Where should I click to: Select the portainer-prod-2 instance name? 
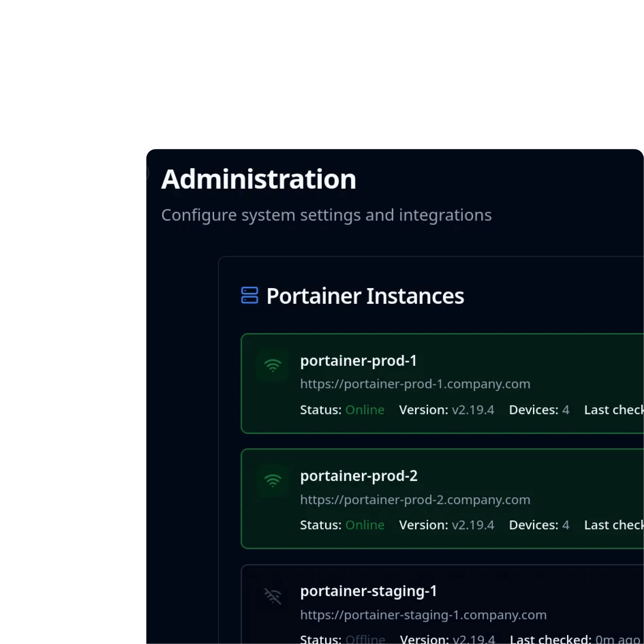tap(359, 476)
